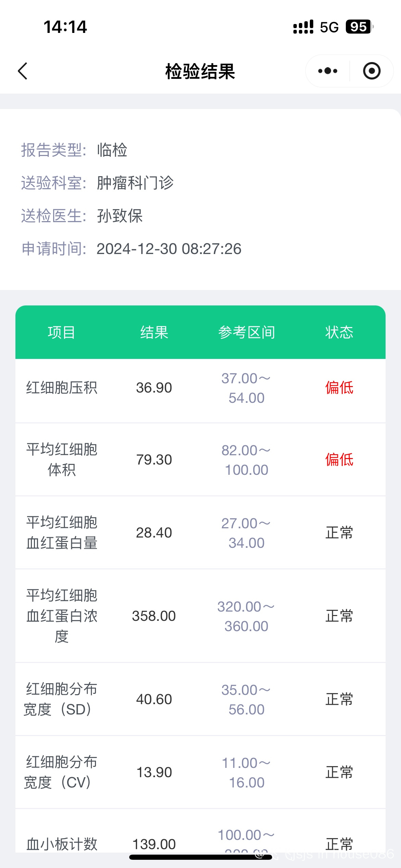Tap the battery level indicator
401x868 pixels.
[359, 27]
